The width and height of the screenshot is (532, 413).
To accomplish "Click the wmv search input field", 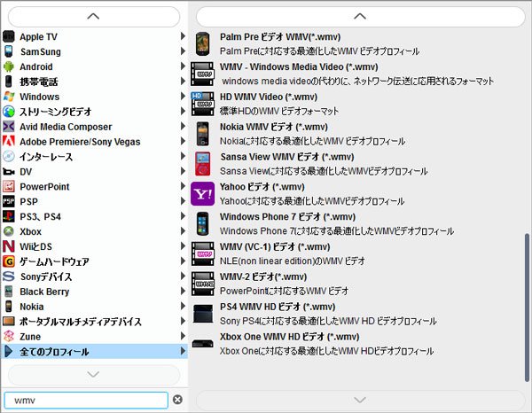I will (86, 400).
